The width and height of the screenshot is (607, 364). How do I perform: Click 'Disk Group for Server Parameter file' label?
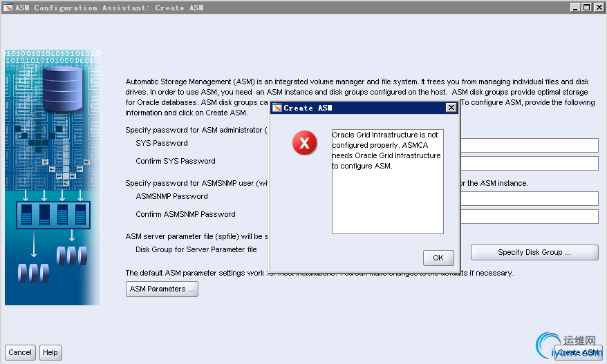tap(196, 249)
